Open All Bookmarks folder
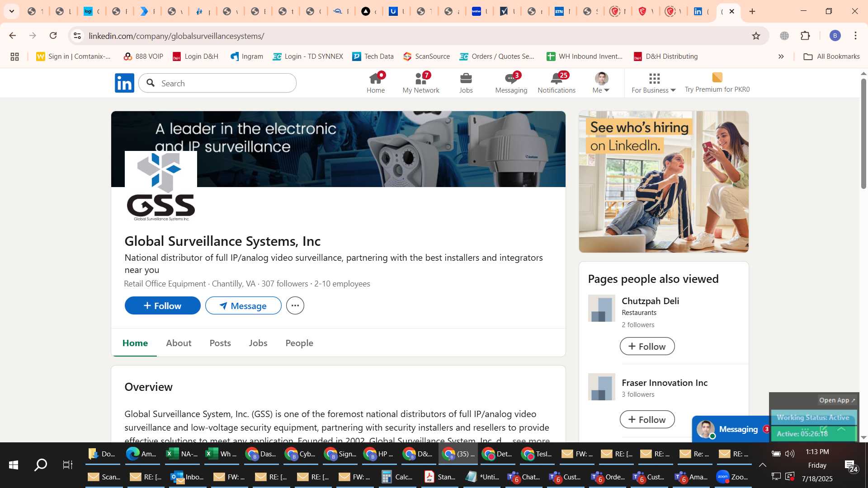Image resolution: width=868 pixels, height=488 pixels. (831, 56)
